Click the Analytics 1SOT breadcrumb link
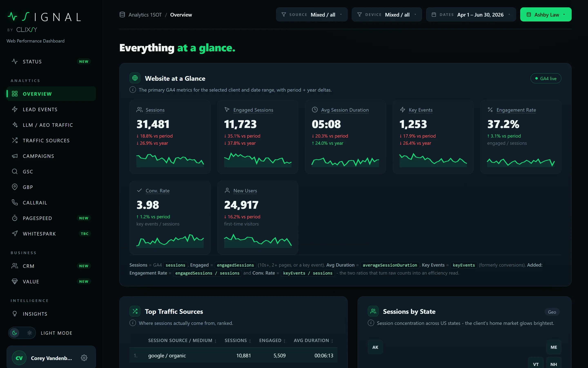 [145, 15]
